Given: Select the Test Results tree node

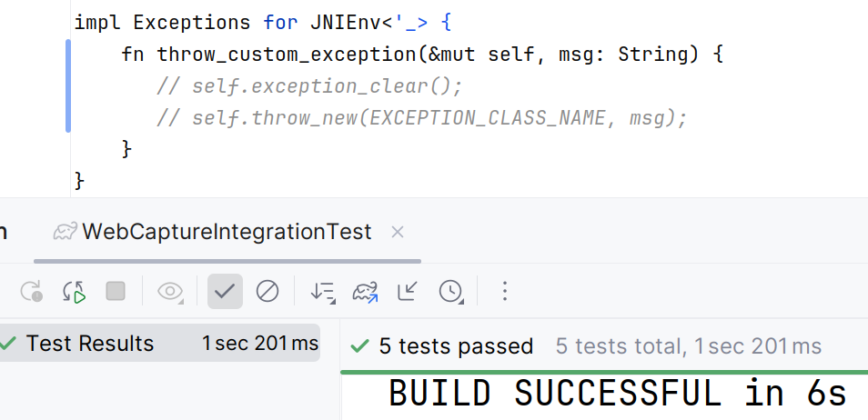Looking at the screenshot, I should tap(159, 343).
